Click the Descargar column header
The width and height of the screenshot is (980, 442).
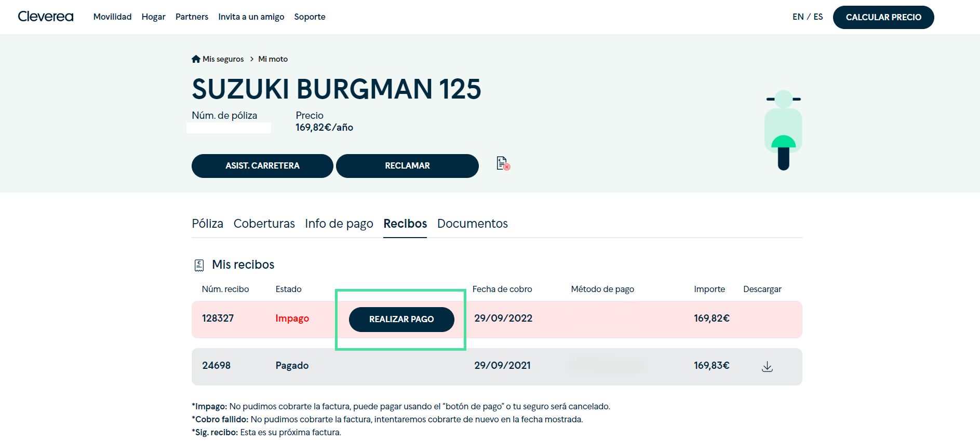coord(762,289)
